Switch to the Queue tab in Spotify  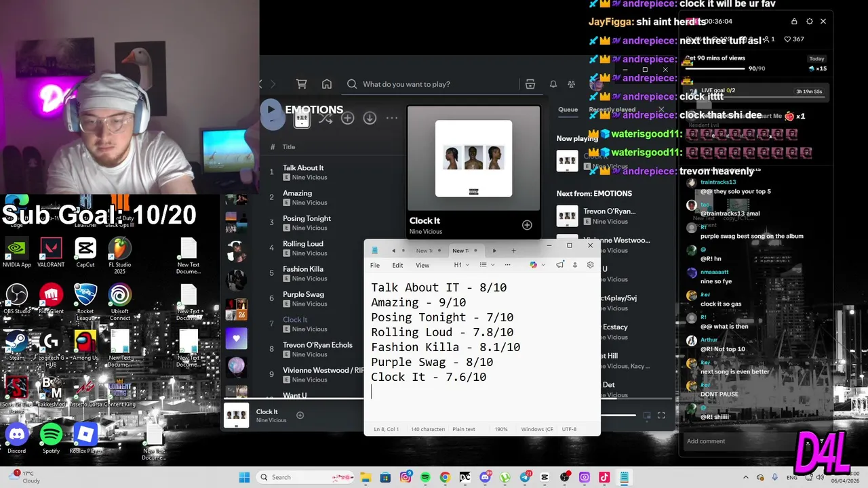568,109
